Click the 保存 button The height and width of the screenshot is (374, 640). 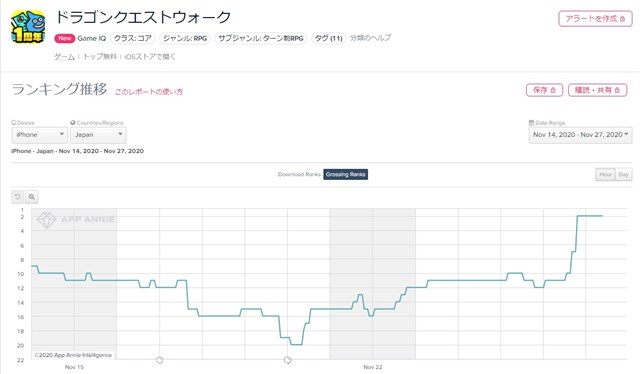pos(544,90)
